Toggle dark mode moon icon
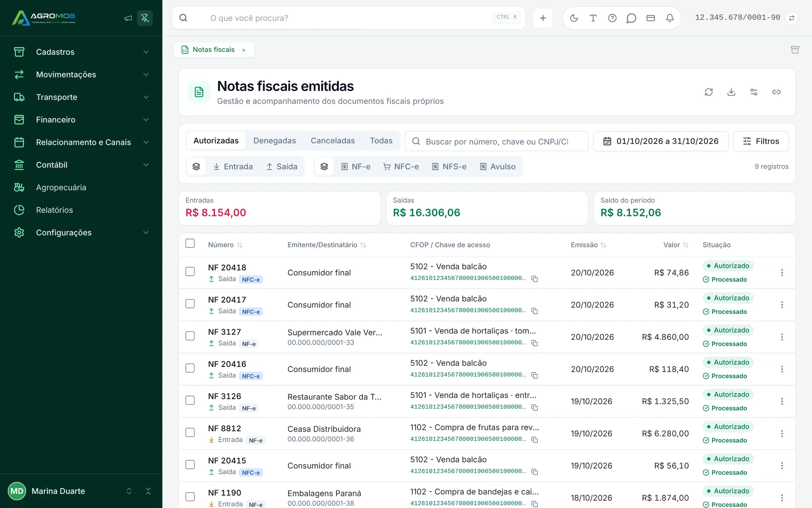This screenshot has width=812, height=508. tap(574, 18)
